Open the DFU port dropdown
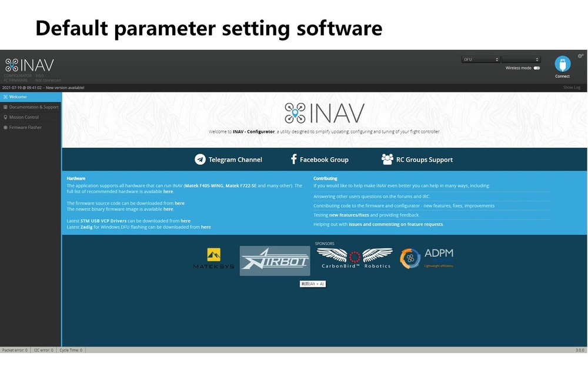Screen dimensions: 588x379 tap(481, 59)
